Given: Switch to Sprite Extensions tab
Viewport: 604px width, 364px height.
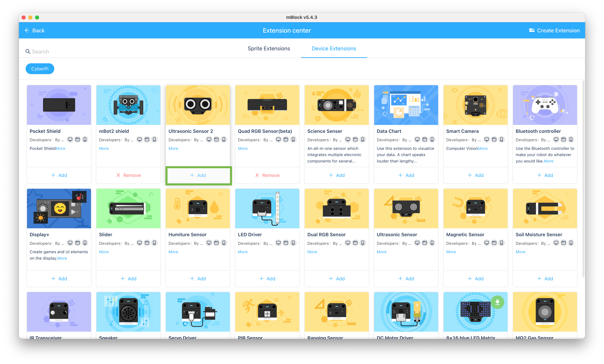Looking at the screenshot, I should [269, 48].
